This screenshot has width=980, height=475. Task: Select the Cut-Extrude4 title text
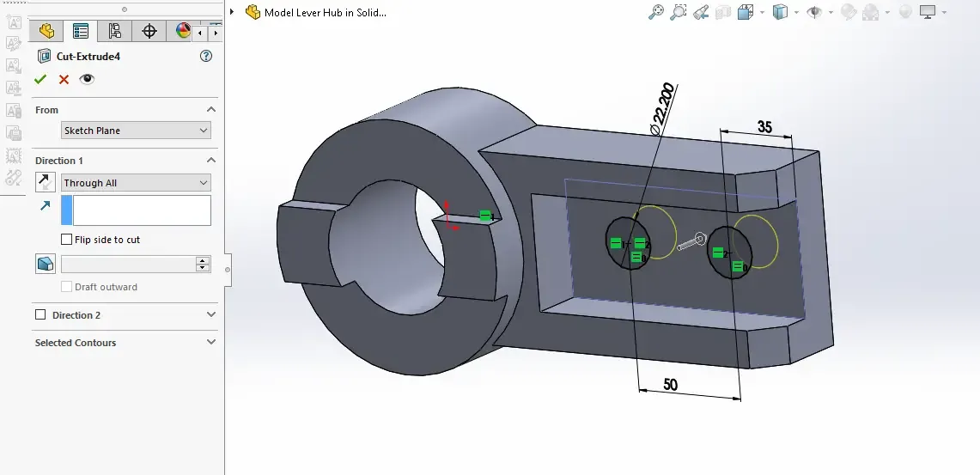[x=88, y=56]
